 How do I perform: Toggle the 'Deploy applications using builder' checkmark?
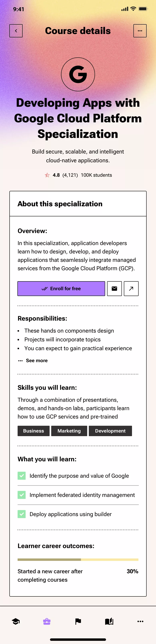pyautogui.click(x=22, y=514)
